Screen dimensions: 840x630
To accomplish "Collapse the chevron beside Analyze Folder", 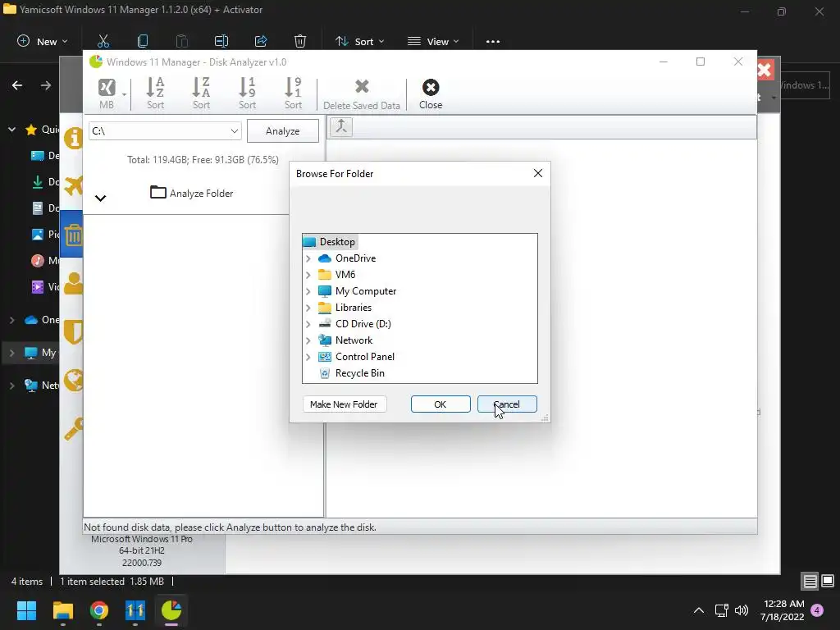I will pyautogui.click(x=100, y=199).
